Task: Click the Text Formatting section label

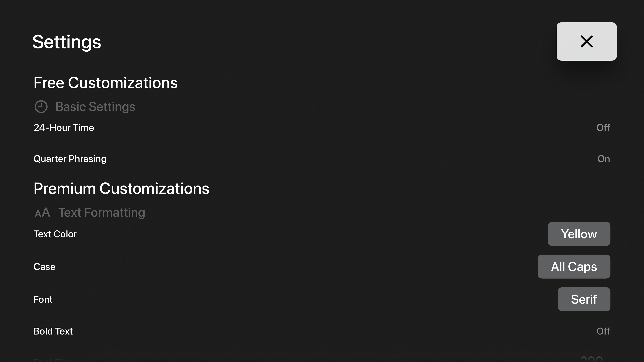Action: click(x=101, y=213)
